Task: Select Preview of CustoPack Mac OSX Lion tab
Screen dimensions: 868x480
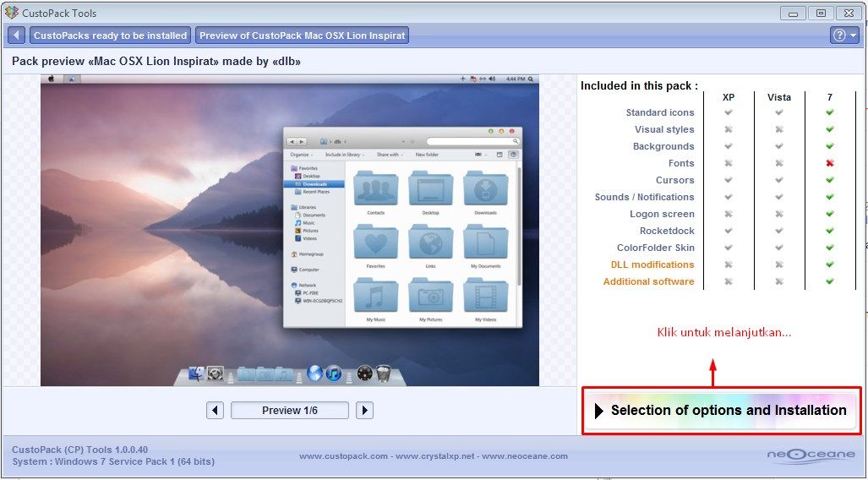Action: (303, 35)
